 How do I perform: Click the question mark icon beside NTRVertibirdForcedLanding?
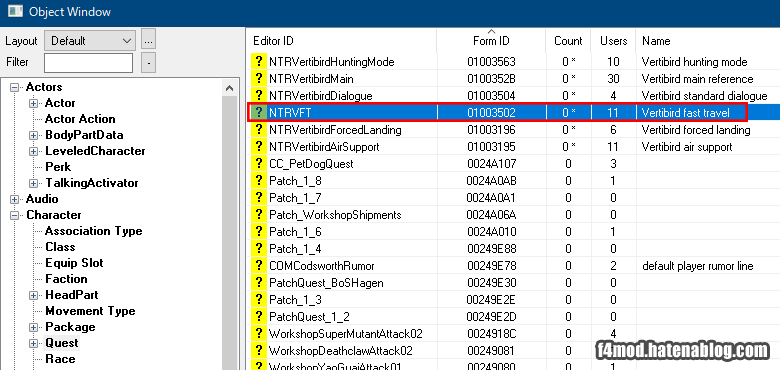pyautogui.click(x=259, y=130)
